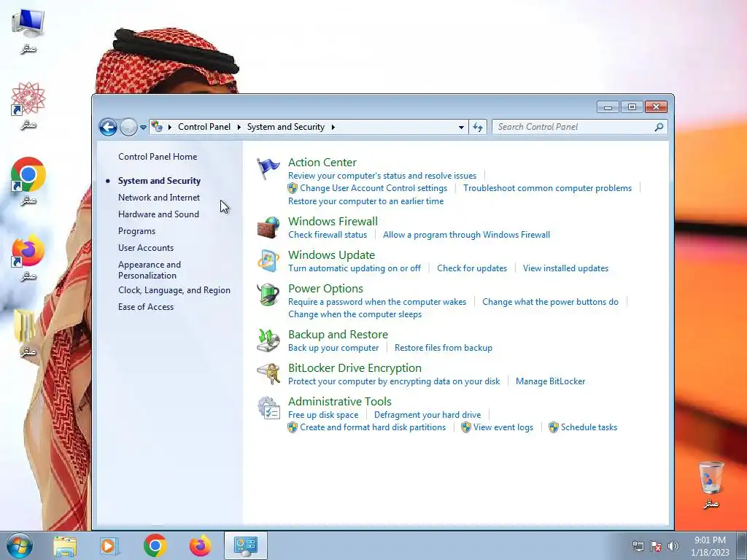This screenshot has height=560, width=747.
Task: Click the BitLocker keys icon
Action: (268, 374)
